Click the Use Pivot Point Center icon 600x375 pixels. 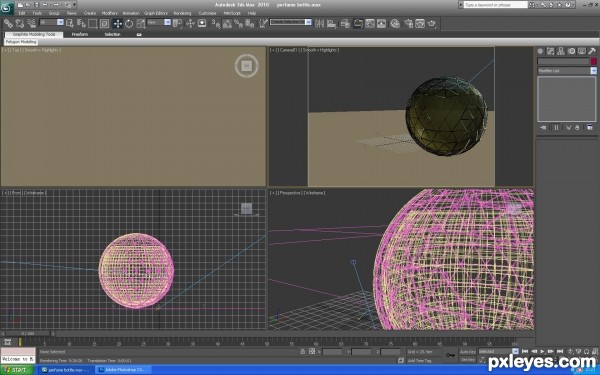[x=178, y=24]
